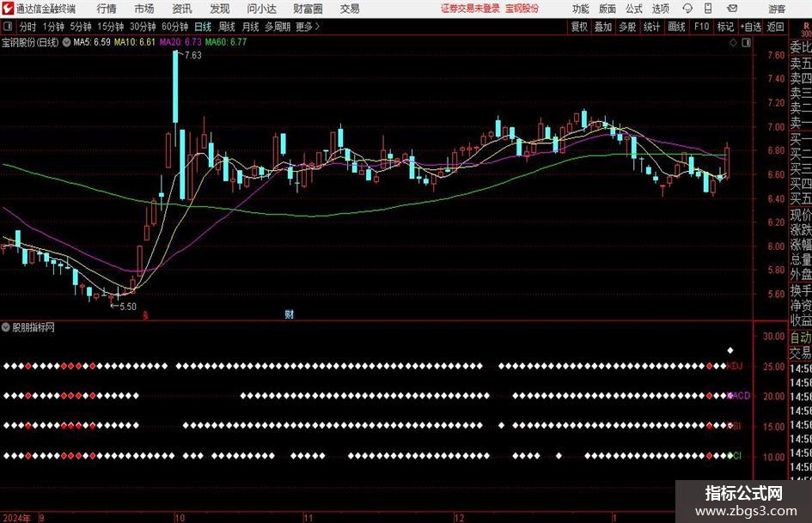
Task: Switch to 1分钟 period
Action: click(52, 27)
